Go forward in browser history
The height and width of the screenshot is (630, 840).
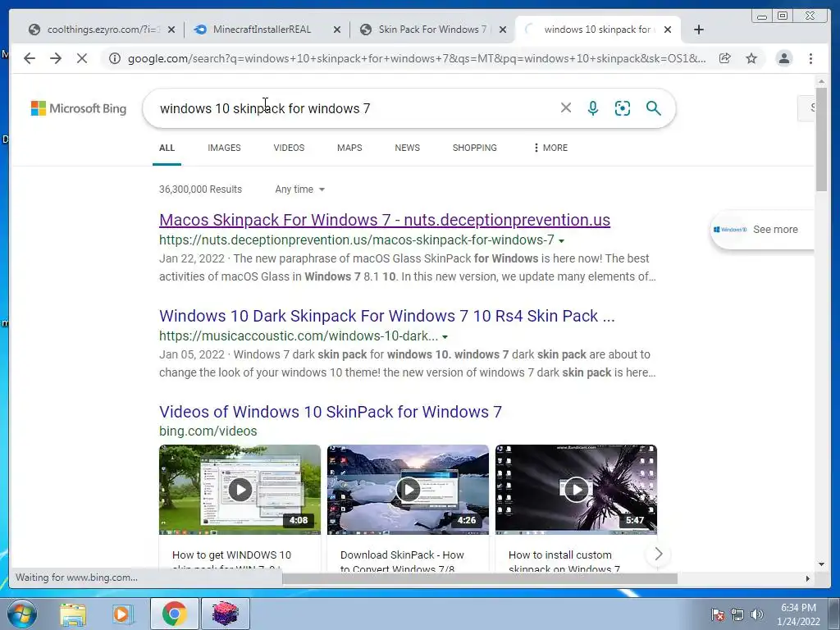(56, 58)
